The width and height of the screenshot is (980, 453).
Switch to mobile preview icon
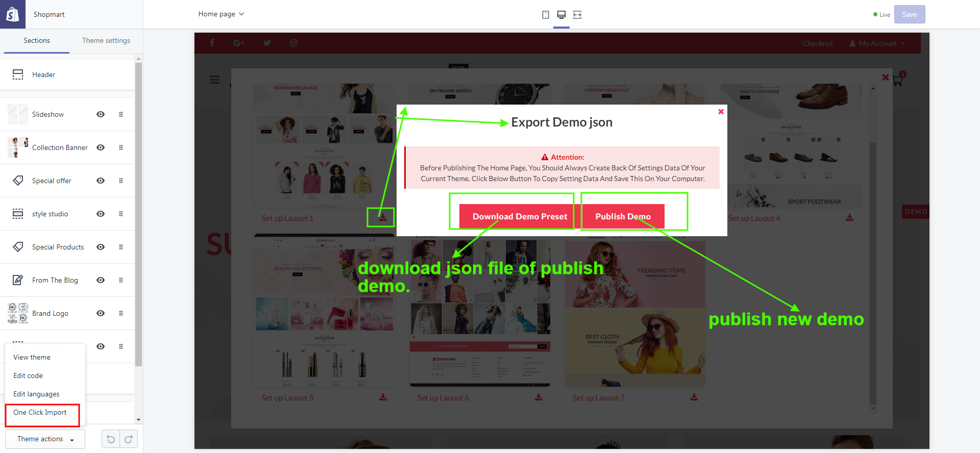point(545,15)
